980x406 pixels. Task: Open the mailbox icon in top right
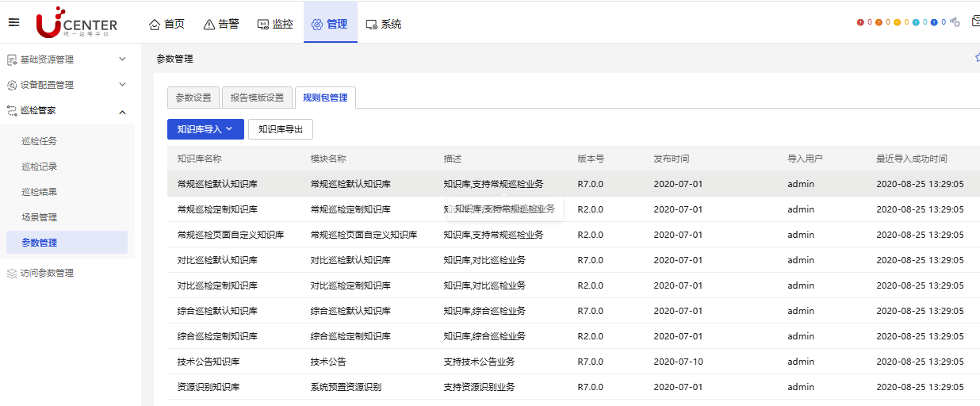tap(975, 21)
